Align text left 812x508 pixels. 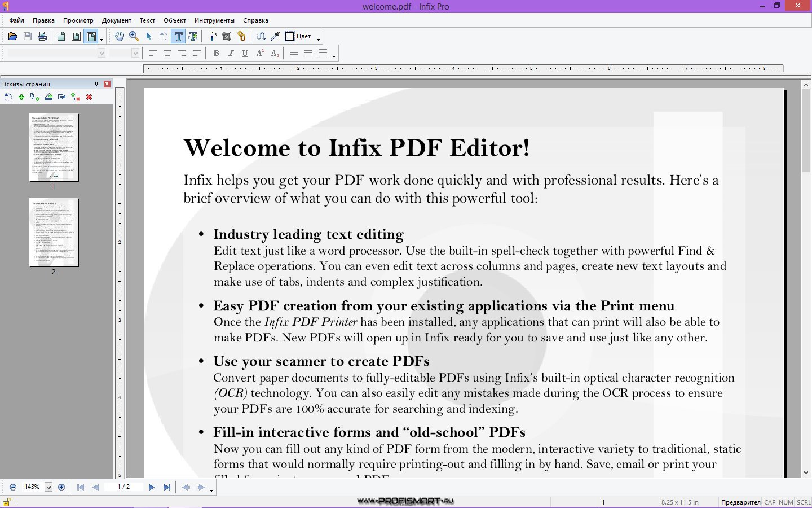[x=153, y=53]
